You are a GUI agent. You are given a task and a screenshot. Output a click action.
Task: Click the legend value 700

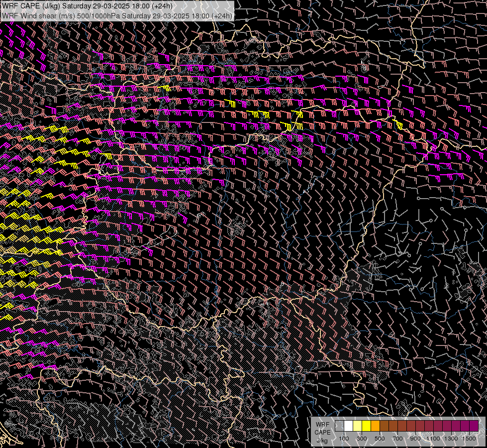point(397,439)
